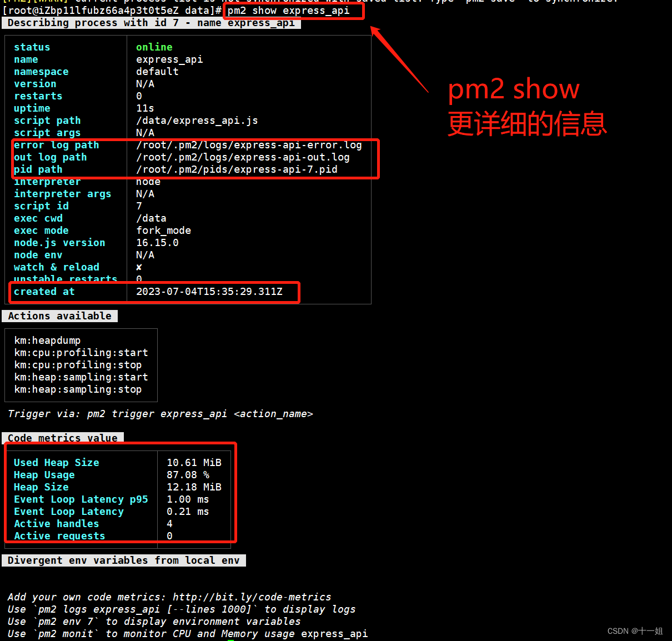Select the pid path entry
Screen dimensions: 672x641
coord(37,169)
